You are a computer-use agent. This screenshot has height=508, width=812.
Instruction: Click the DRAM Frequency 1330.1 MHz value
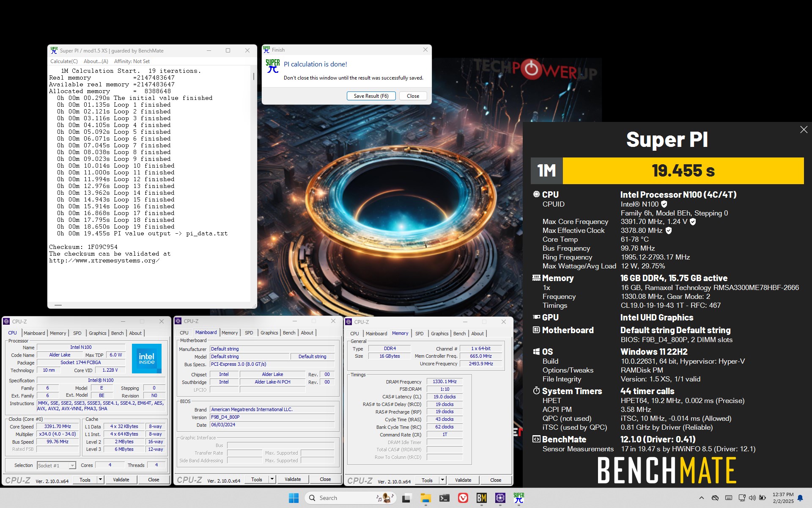click(x=444, y=381)
